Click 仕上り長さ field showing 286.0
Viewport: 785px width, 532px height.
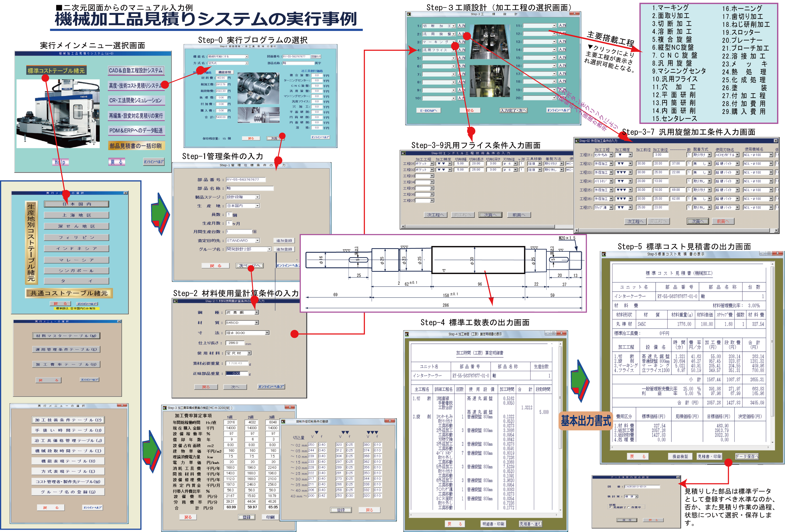coord(235,343)
